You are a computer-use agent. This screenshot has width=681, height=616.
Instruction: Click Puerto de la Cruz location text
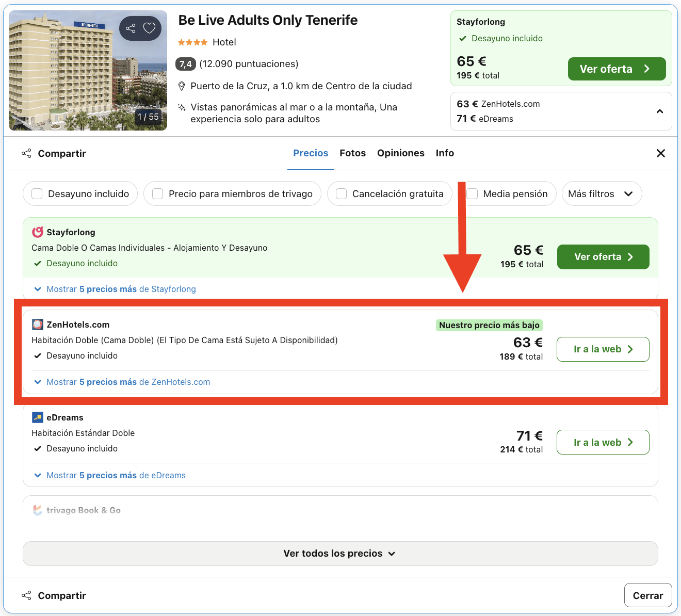(x=301, y=86)
